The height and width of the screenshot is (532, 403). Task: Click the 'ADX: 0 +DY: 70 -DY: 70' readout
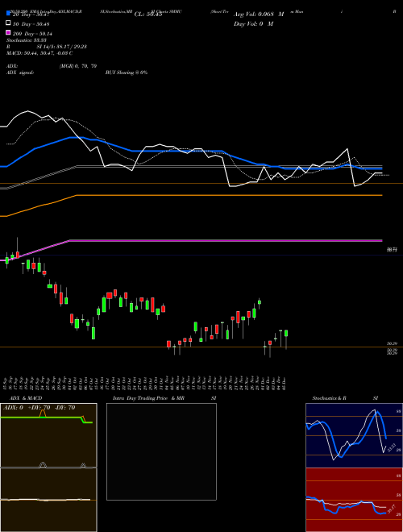click(39, 408)
